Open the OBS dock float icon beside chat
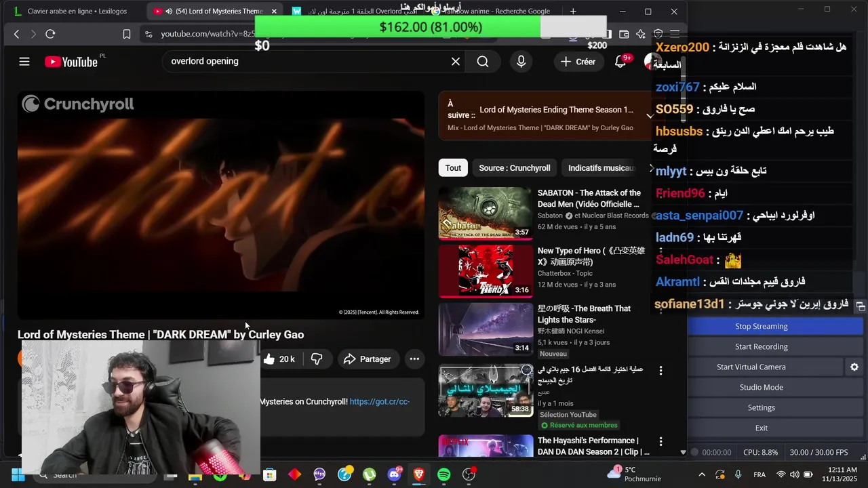 [x=860, y=306]
